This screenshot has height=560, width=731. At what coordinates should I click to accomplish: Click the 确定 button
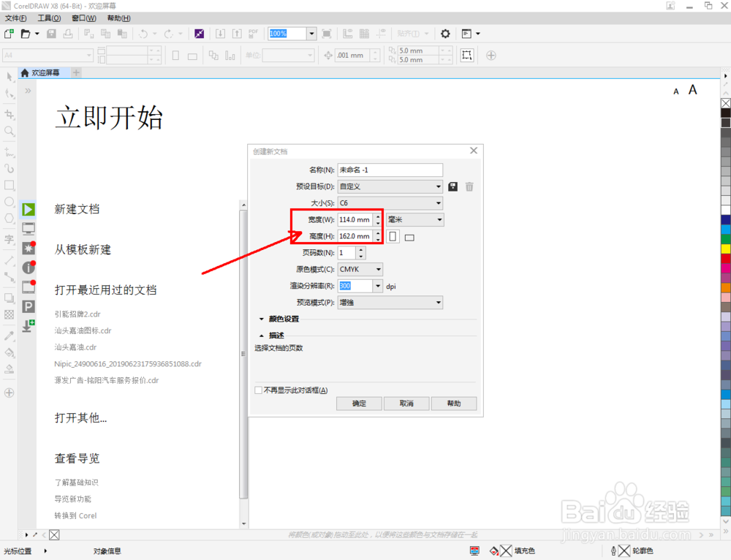coord(359,404)
